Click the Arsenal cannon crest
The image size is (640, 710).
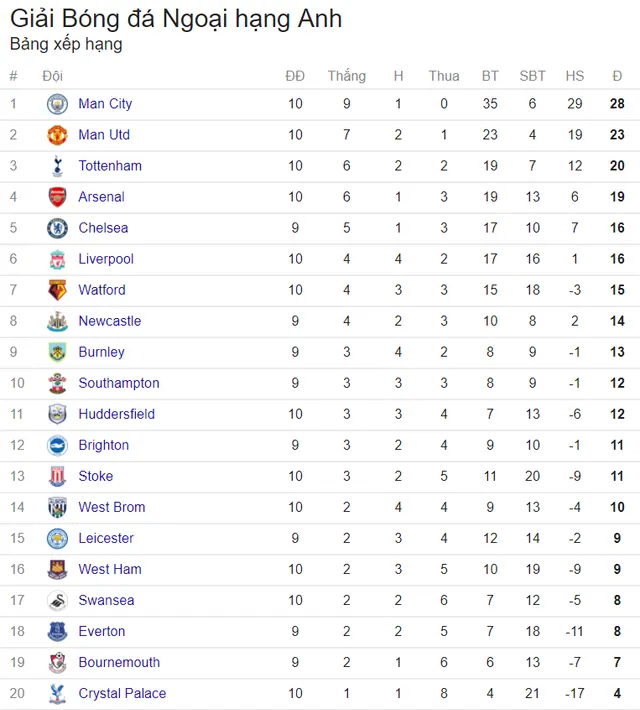point(58,197)
